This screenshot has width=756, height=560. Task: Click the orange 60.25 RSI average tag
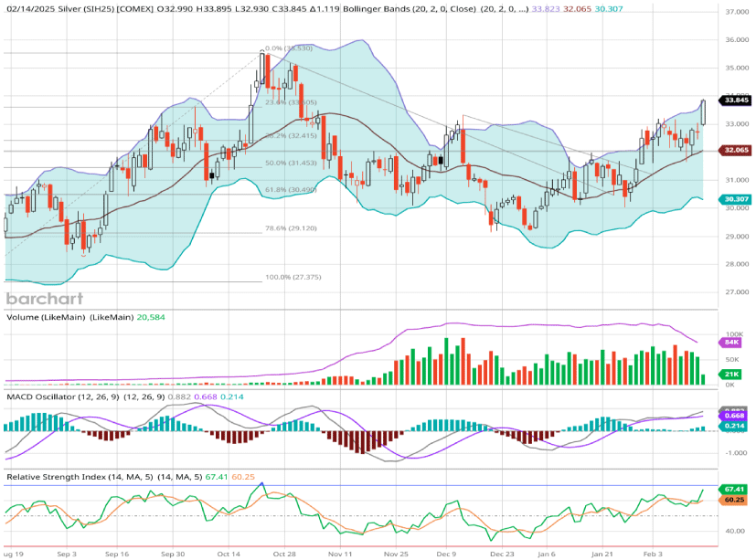pos(734,501)
